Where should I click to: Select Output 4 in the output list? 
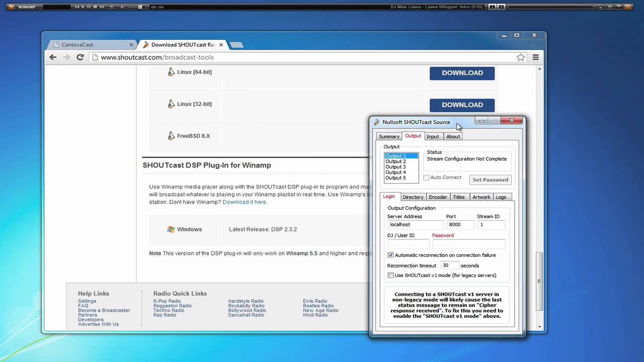coord(401,172)
